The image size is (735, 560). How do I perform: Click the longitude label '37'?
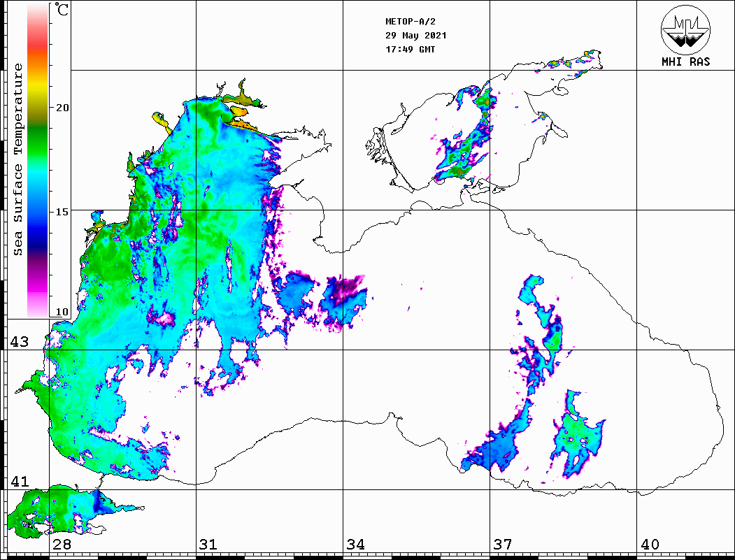point(503,545)
